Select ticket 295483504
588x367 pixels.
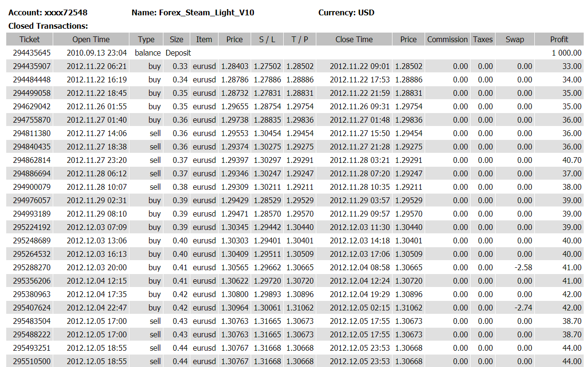[32, 321]
